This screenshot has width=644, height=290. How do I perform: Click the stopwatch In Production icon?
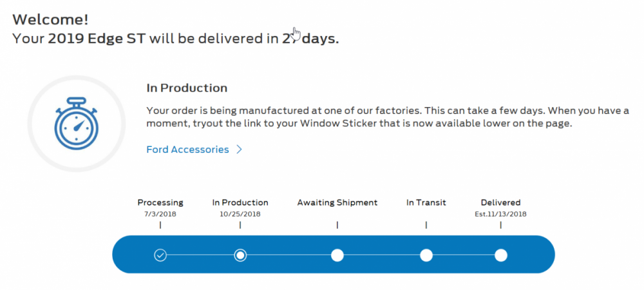77,123
